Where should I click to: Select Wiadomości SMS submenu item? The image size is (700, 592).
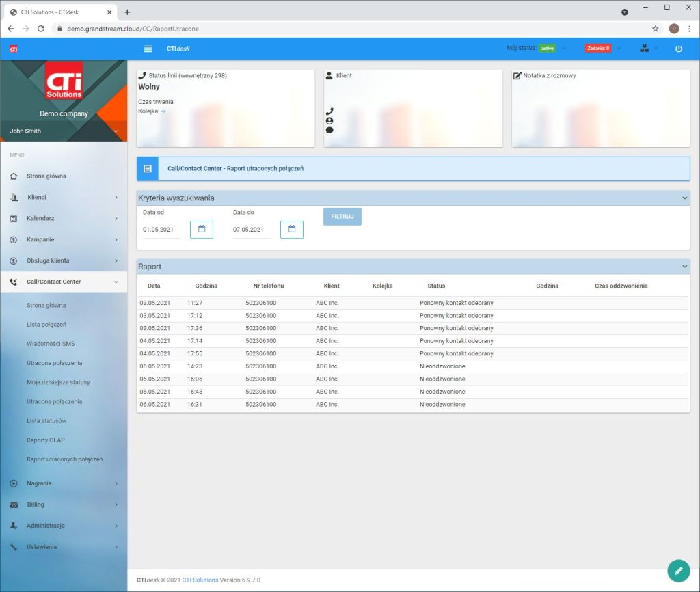[51, 344]
